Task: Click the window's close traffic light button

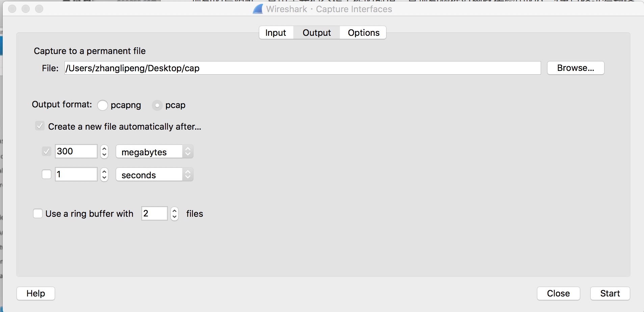Action: (12, 9)
